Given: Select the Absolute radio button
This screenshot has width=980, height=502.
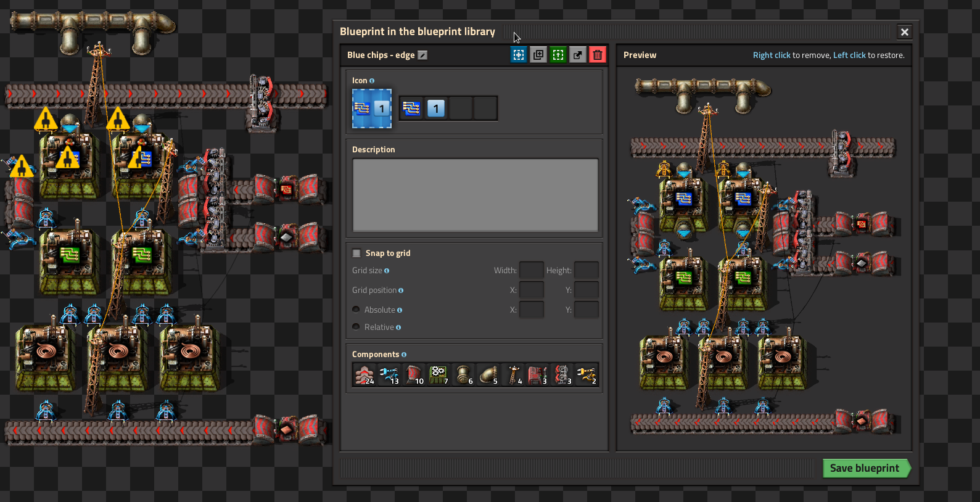Looking at the screenshot, I should (356, 310).
